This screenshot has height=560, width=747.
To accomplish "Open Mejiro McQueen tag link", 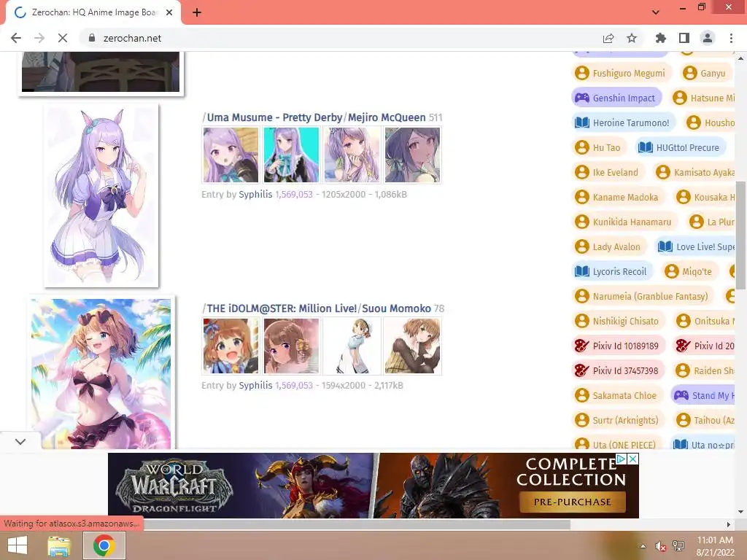I will (387, 117).
